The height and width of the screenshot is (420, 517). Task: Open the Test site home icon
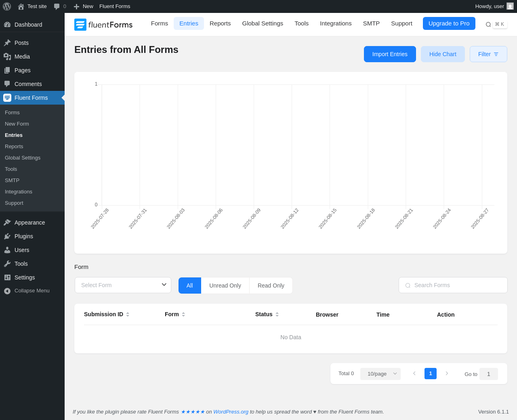(x=21, y=6)
